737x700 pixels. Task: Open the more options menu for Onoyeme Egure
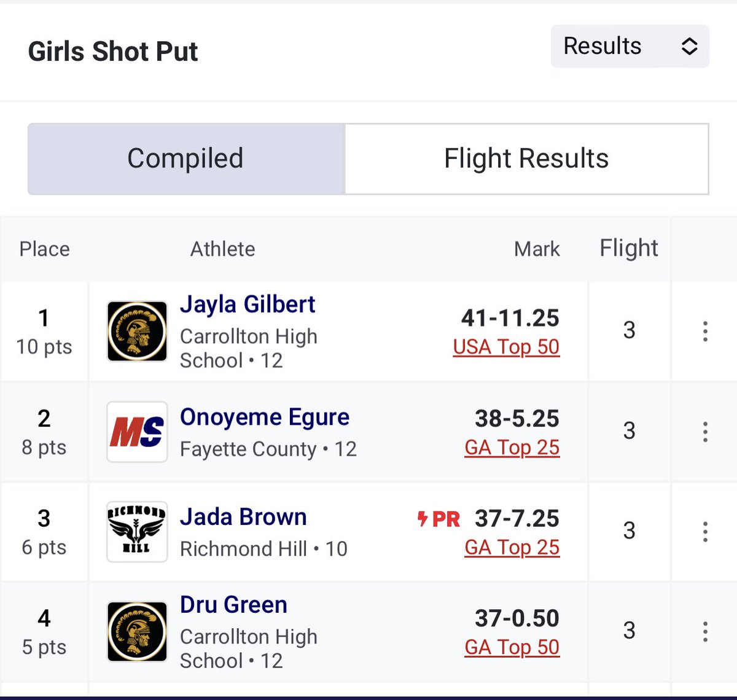coord(705,432)
